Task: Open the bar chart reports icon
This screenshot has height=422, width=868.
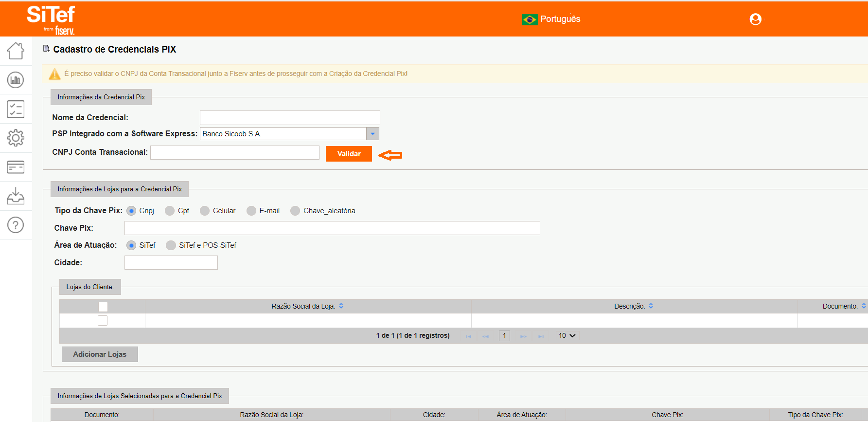Action: (x=16, y=80)
